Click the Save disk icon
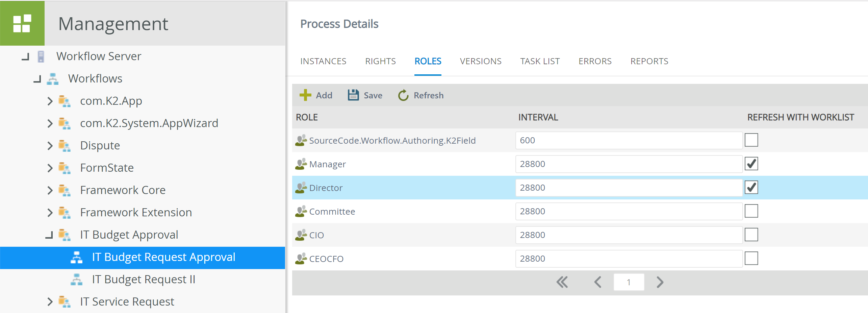This screenshot has width=868, height=313. (x=353, y=95)
